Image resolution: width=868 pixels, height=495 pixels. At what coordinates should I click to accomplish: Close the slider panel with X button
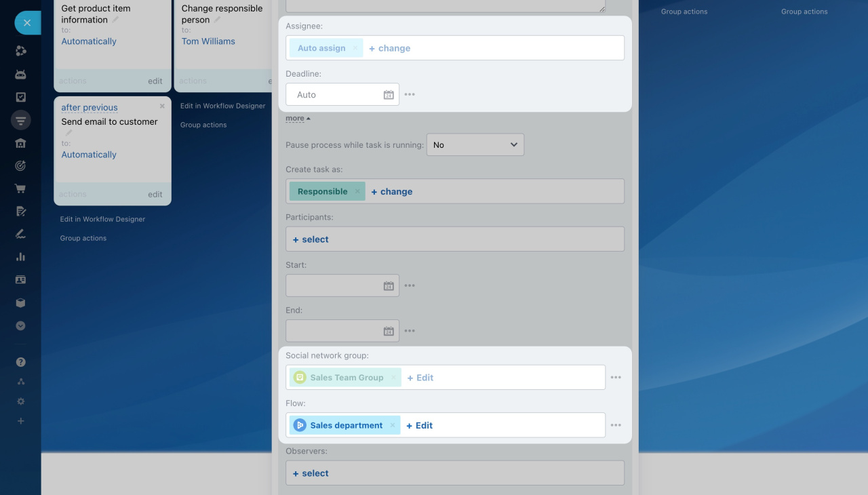(27, 23)
